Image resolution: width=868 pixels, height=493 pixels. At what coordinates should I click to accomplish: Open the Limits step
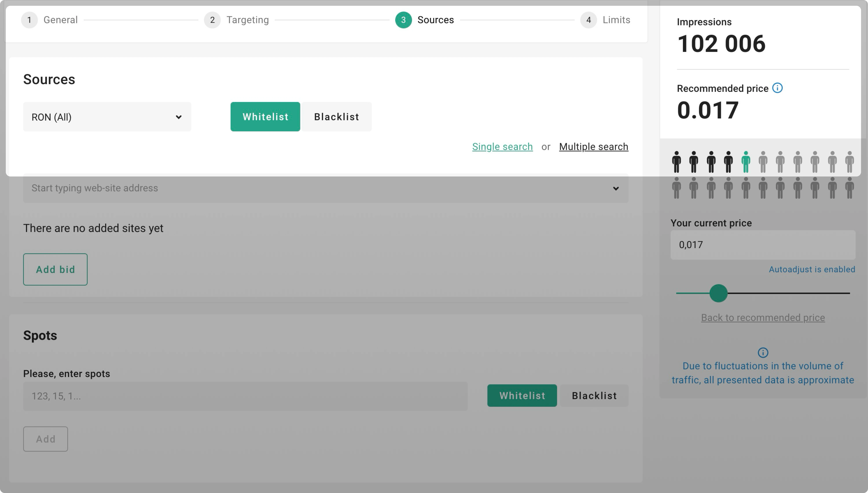click(x=616, y=20)
